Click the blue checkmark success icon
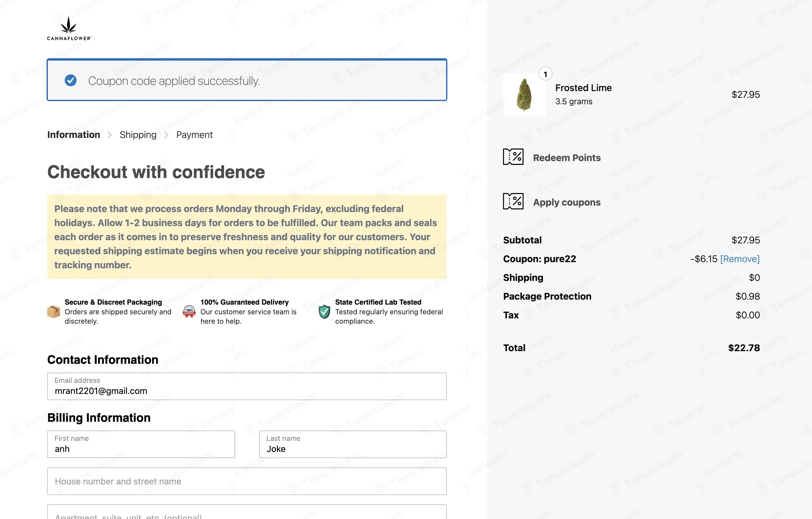This screenshot has width=812, height=519. point(70,80)
